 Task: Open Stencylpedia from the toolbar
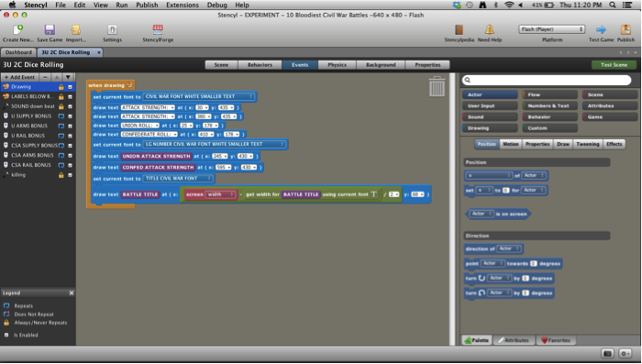tap(459, 30)
